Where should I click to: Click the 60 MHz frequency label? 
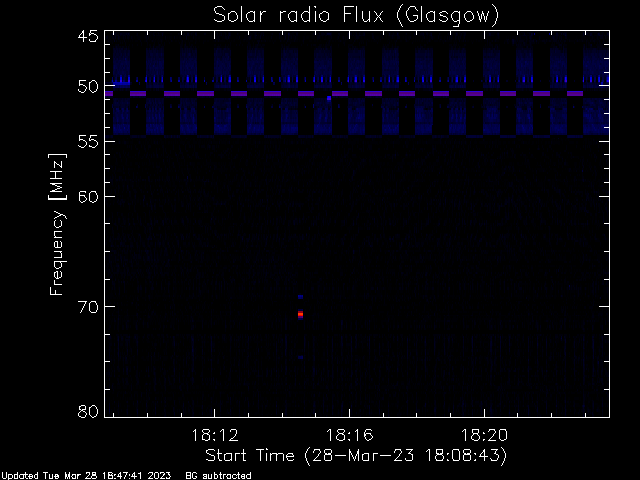[x=88, y=196]
